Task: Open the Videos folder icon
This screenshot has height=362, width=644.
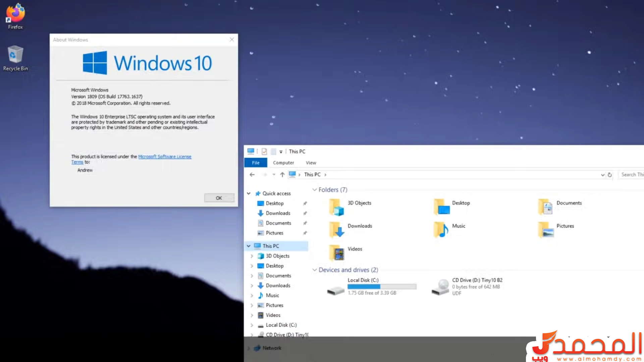Action: pyautogui.click(x=336, y=253)
